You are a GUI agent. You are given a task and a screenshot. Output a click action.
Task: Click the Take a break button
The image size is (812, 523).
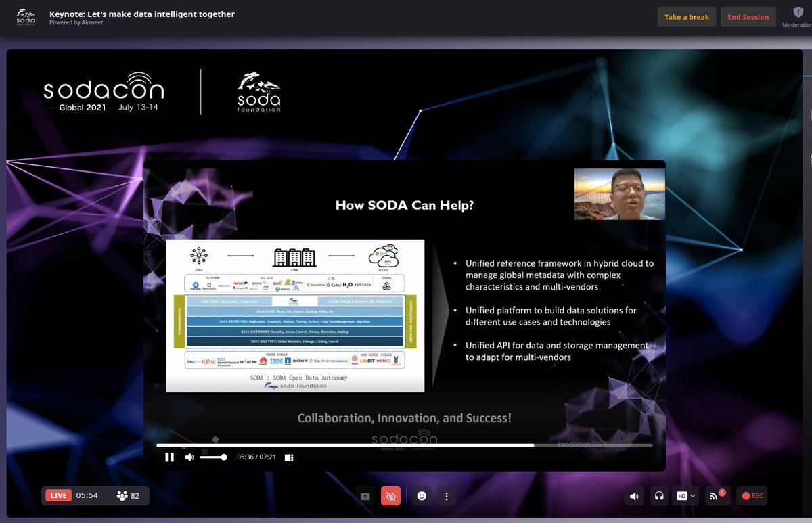686,17
